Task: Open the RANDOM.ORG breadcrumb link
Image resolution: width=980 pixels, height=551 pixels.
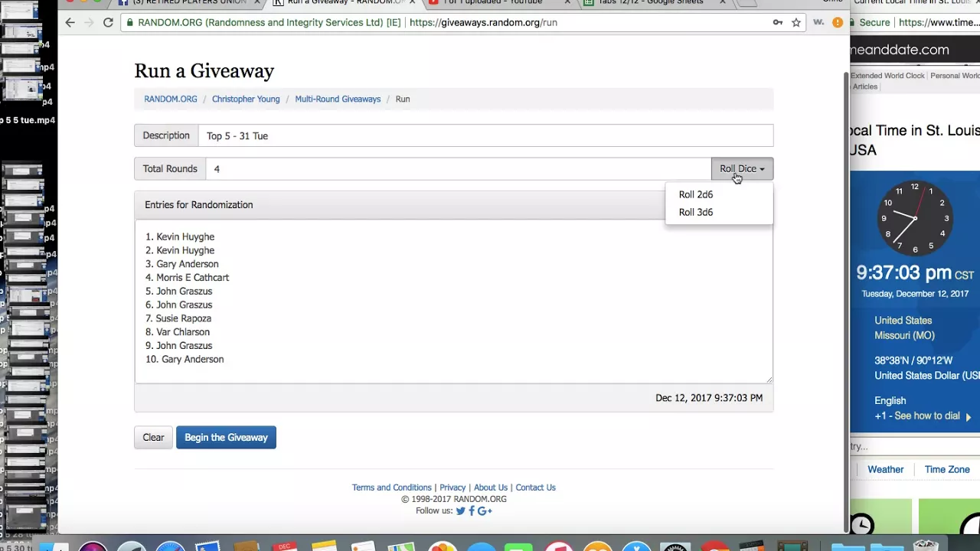Action: pos(171,99)
